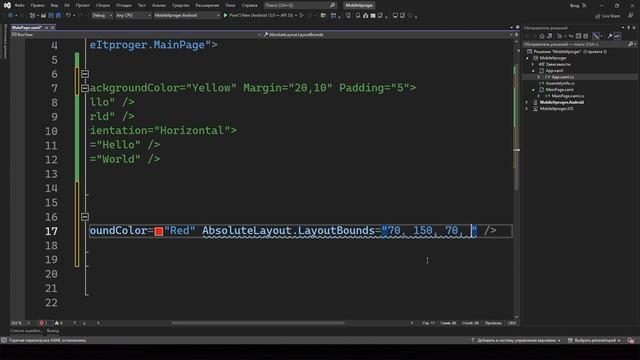Close the MainPage.xaml tab
The image size is (640, 360).
click(53, 27)
